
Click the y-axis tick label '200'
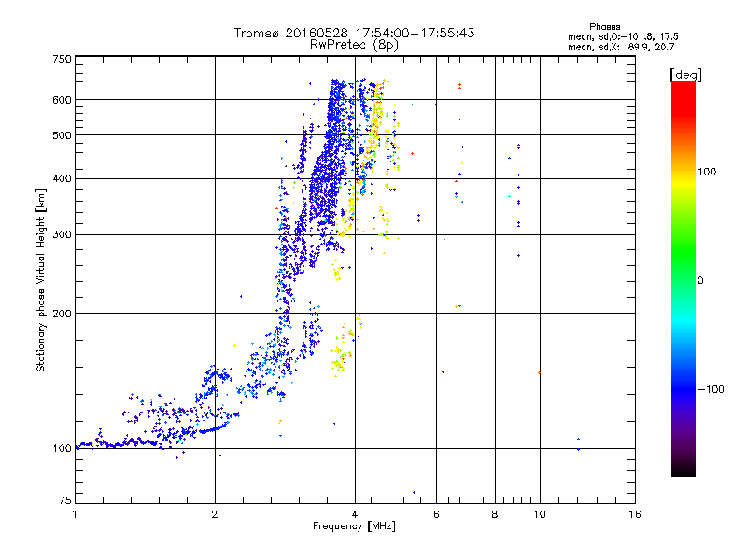tap(62, 314)
